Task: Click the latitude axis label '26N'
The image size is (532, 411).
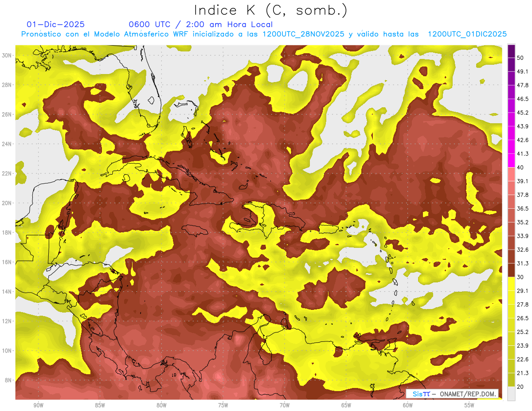Action: point(6,114)
